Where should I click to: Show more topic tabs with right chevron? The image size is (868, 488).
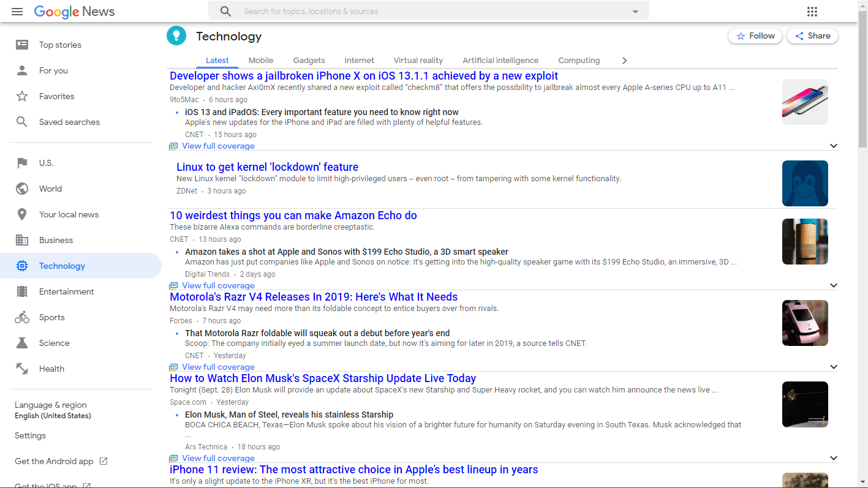pyautogui.click(x=624, y=60)
